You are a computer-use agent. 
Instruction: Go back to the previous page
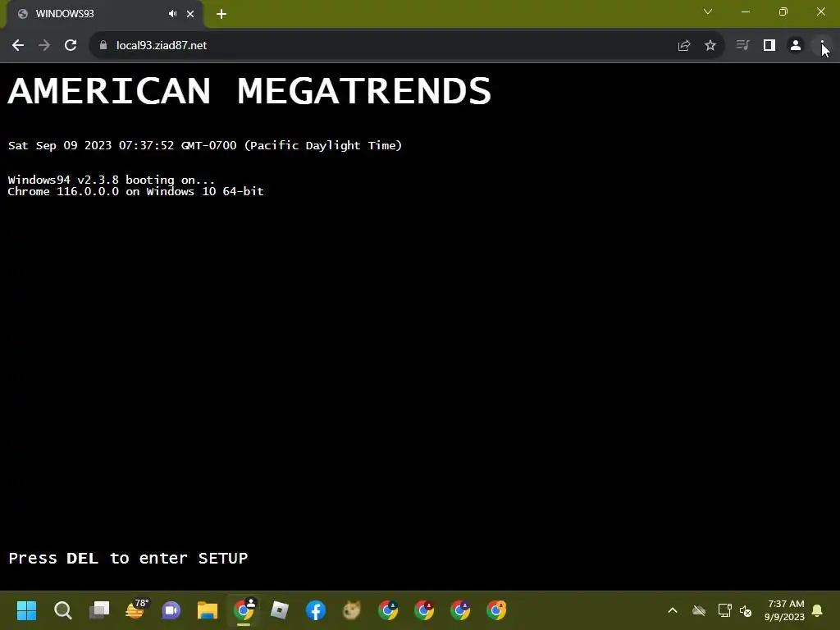pyautogui.click(x=18, y=46)
